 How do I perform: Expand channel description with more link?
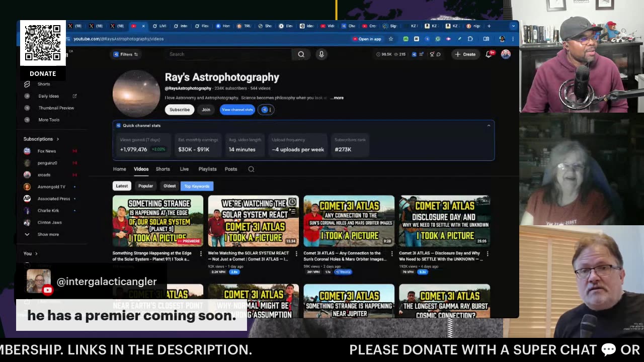pyautogui.click(x=338, y=98)
